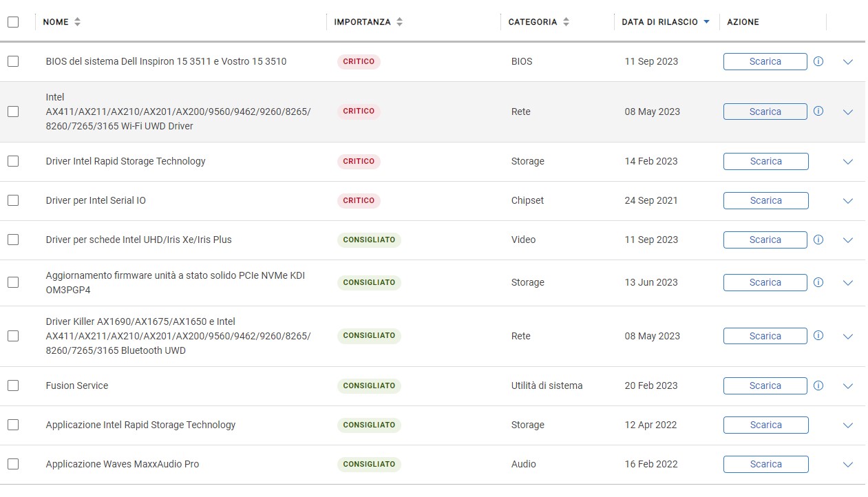
Task: Click info icon for Fusion Service row
Action: tap(818, 385)
